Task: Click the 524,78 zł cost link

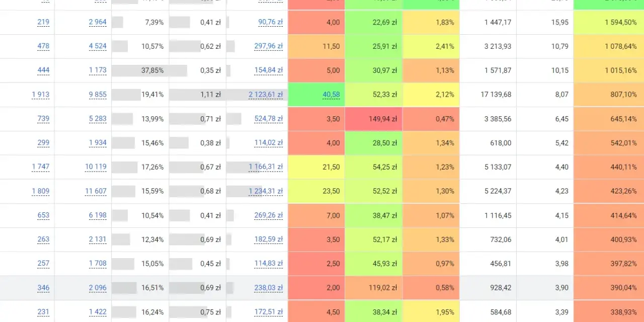Action: [x=268, y=119]
